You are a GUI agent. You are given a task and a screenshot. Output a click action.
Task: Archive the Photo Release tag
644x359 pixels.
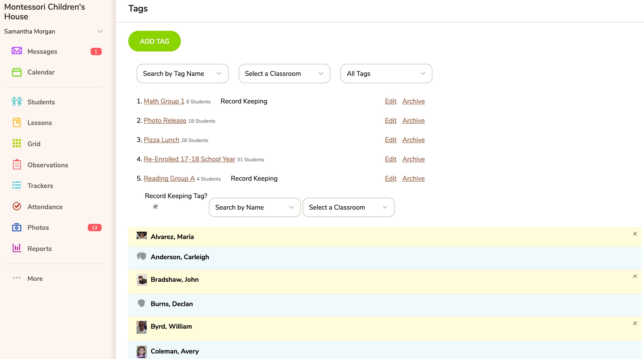coord(414,120)
